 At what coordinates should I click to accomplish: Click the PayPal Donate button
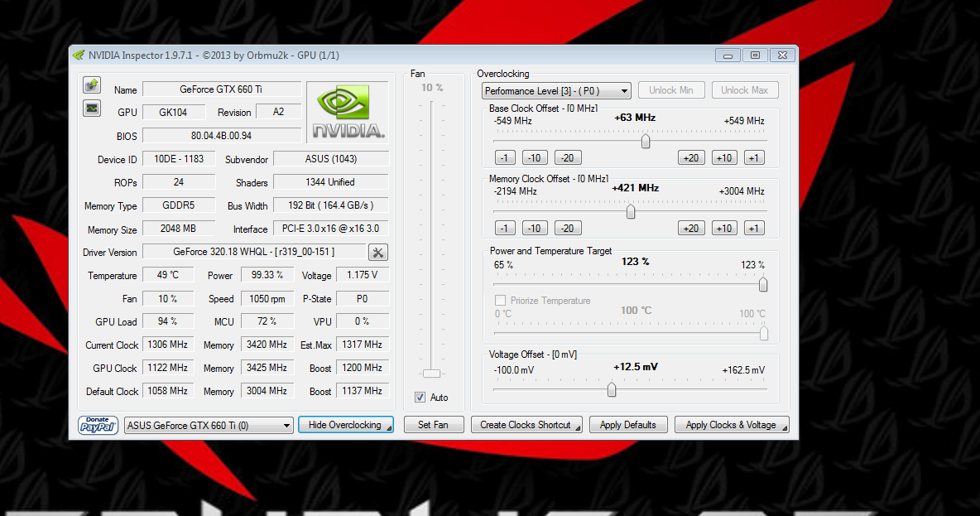(98, 425)
